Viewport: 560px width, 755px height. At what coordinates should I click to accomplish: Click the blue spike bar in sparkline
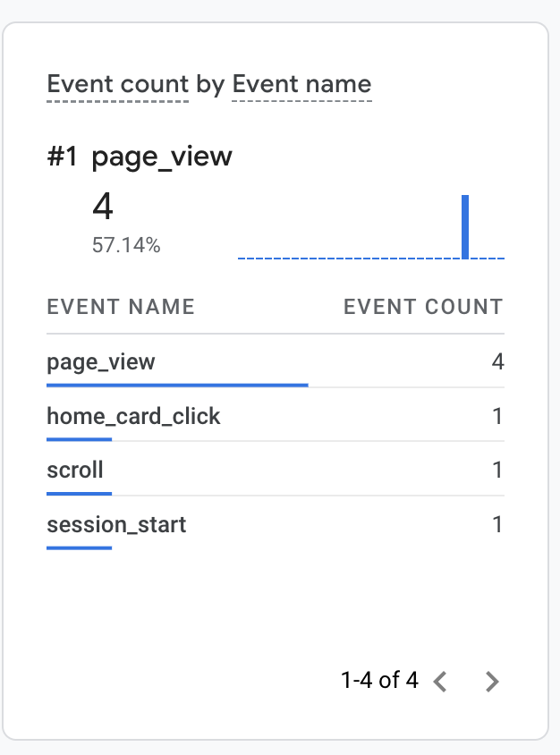click(465, 226)
